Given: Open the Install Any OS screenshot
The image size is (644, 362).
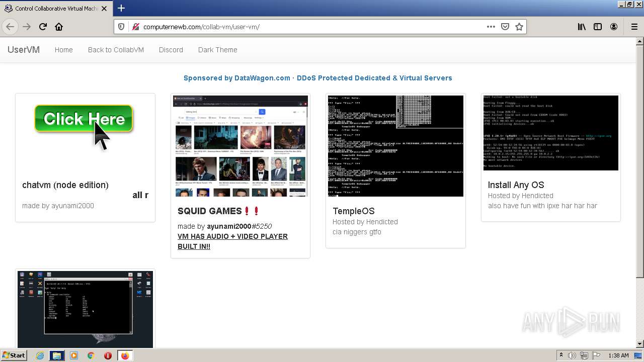Looking at the screenshot, I should tap(551, 133).
